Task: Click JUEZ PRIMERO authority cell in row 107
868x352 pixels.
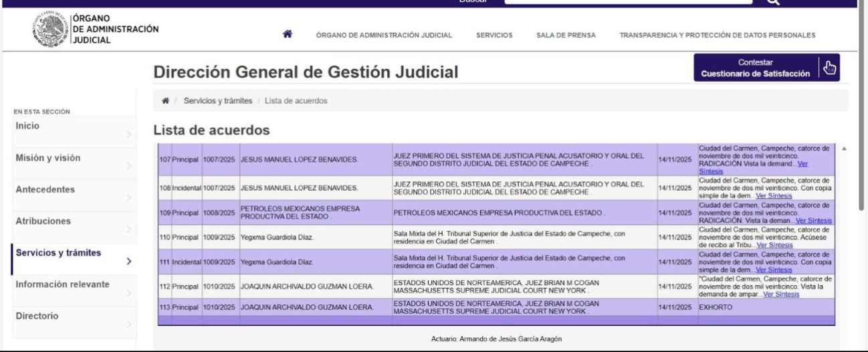Action: [x=524, y=160]
